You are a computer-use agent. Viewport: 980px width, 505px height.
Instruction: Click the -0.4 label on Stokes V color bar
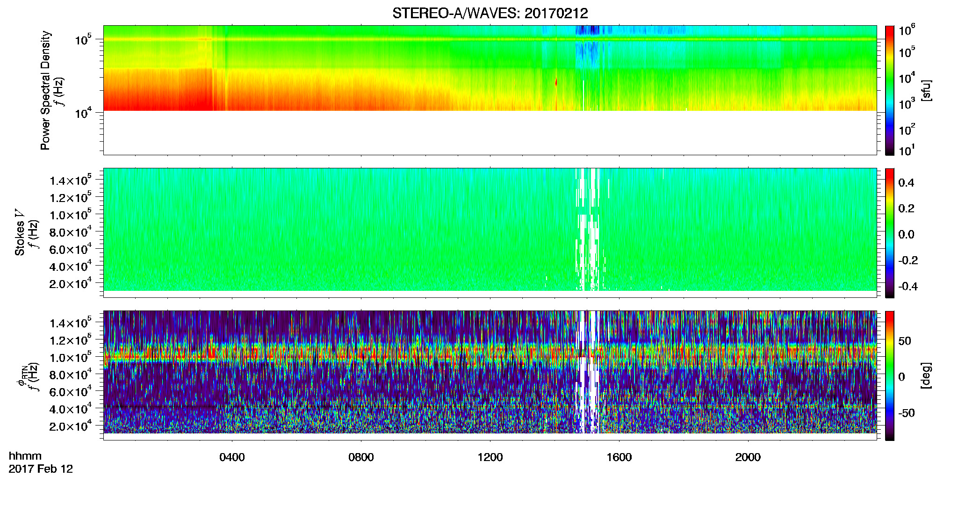pos(908,286)
